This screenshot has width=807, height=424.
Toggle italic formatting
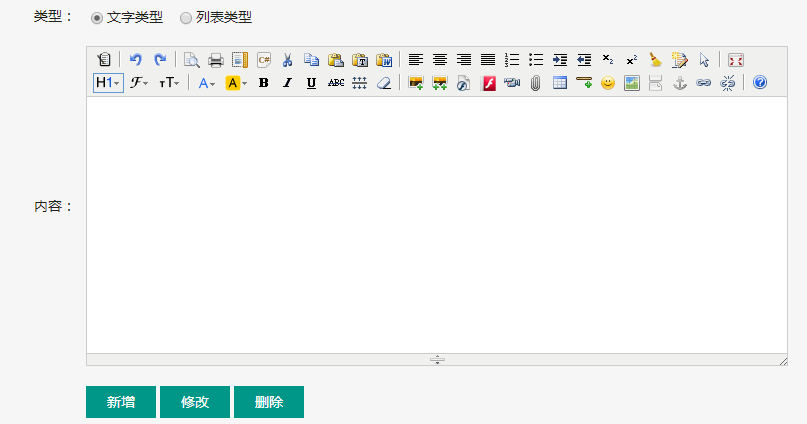288,82
